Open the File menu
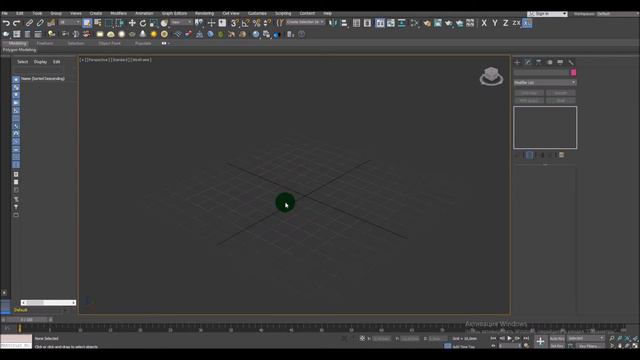640x360 pixels. pyautogui.click(x=4, y=13)
